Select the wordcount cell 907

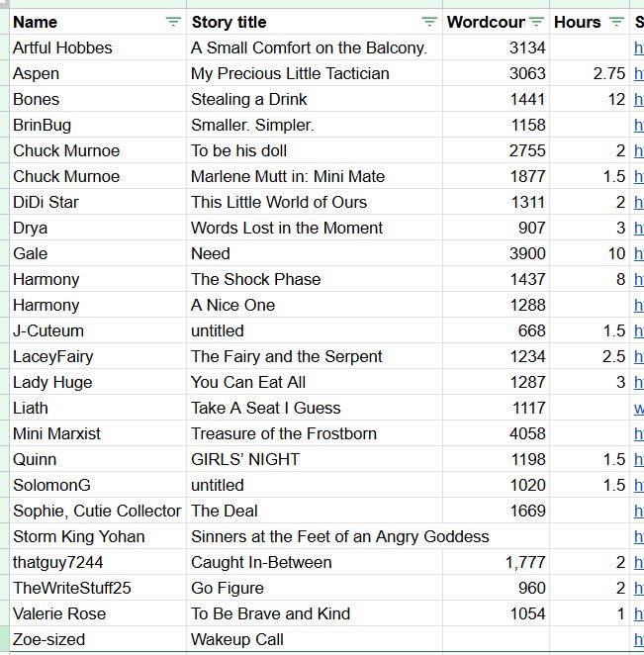click(496, 228)
